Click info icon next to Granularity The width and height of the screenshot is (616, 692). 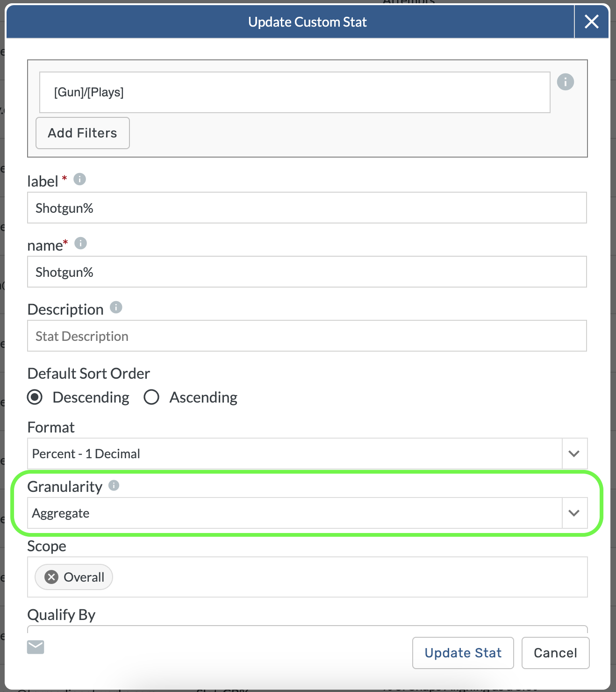click(x=114, y=485)
